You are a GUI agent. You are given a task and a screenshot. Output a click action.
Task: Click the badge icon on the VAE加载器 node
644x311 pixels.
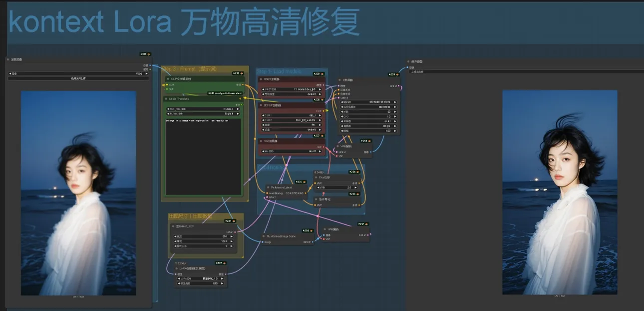(x=322, y=135)
